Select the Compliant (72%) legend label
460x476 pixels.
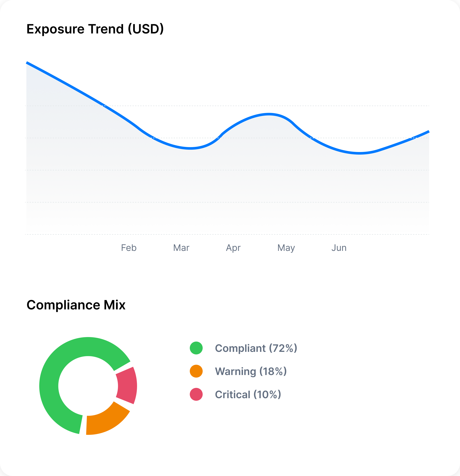click(256, 348)
